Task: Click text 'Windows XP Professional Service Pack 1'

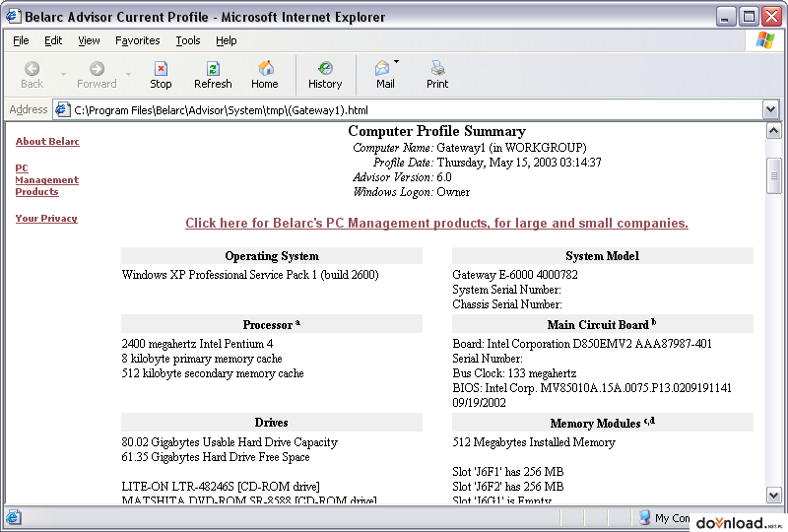Action: [220, 275]
